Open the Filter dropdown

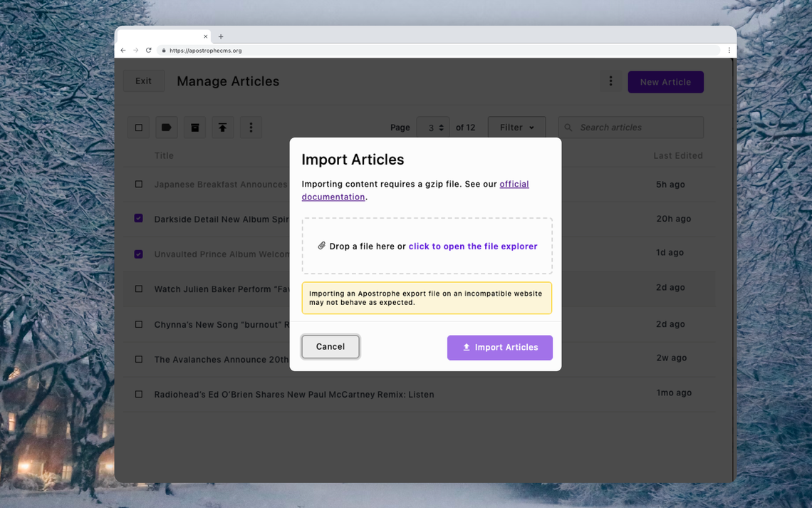[517, 128]
